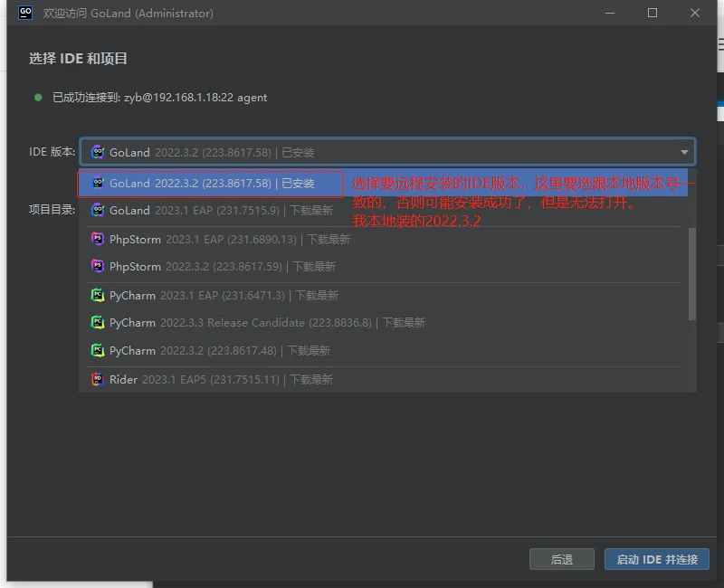Screen dimensions: 724x588
Task: Click the 选择 IDE 和项目 heading
Action: pos(78,59)
